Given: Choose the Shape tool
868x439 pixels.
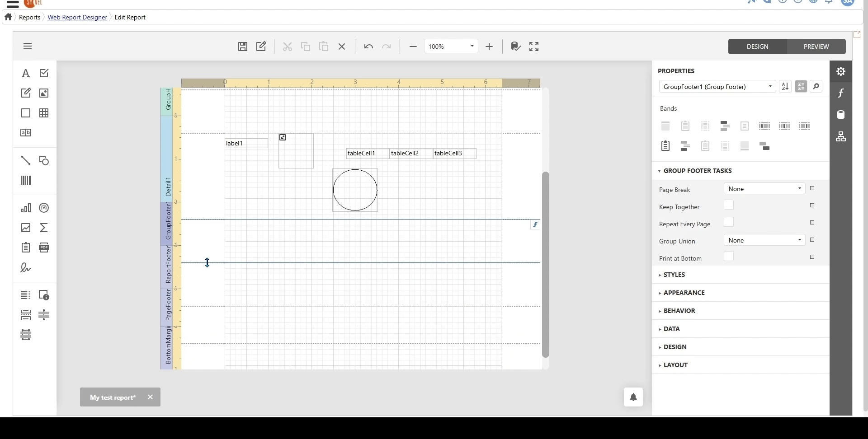Looking at the screenshot, I should [x=44, y=160].
